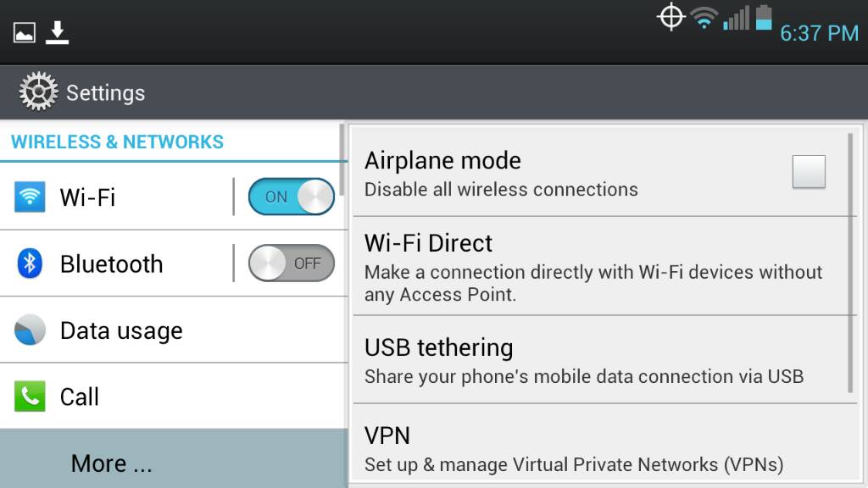
Task: Open USB tethering option
Action: (601, 359)
